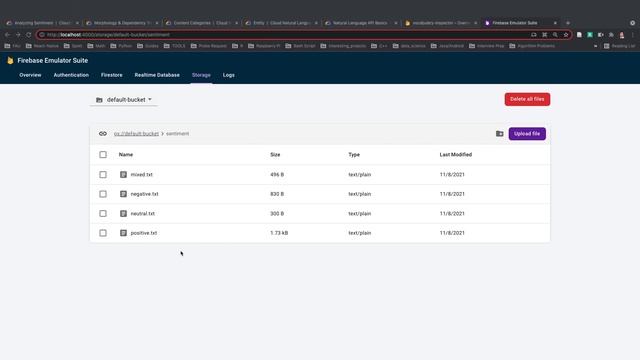Select the Storage tab
This screenshot has width=640, height=360.
click(x=201, y=75)
